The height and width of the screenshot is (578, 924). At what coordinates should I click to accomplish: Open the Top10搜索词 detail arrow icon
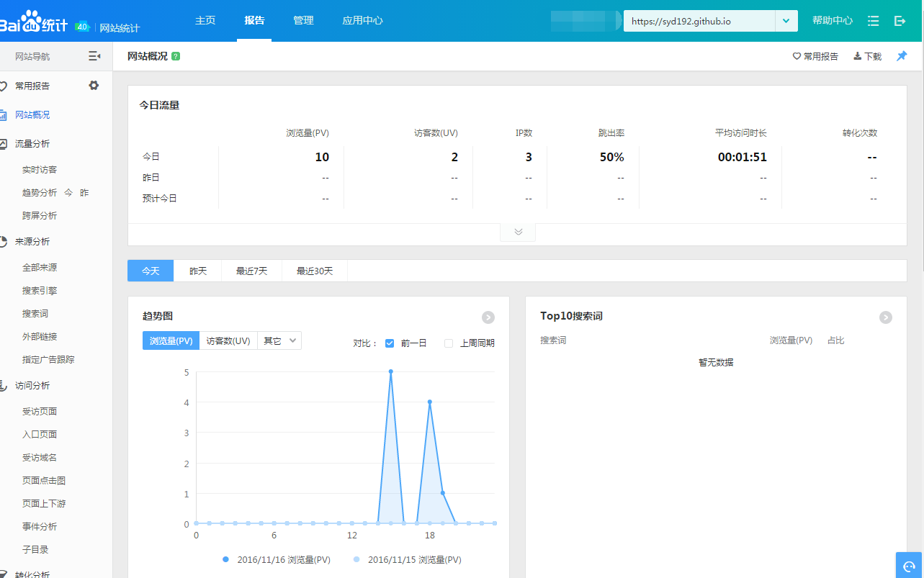(885, 317)
